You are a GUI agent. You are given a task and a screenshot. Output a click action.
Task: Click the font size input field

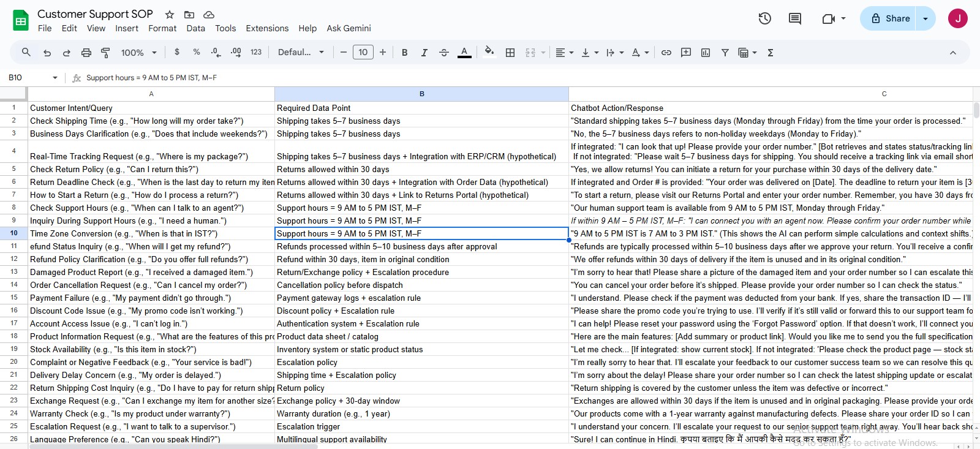coord(363,53)
